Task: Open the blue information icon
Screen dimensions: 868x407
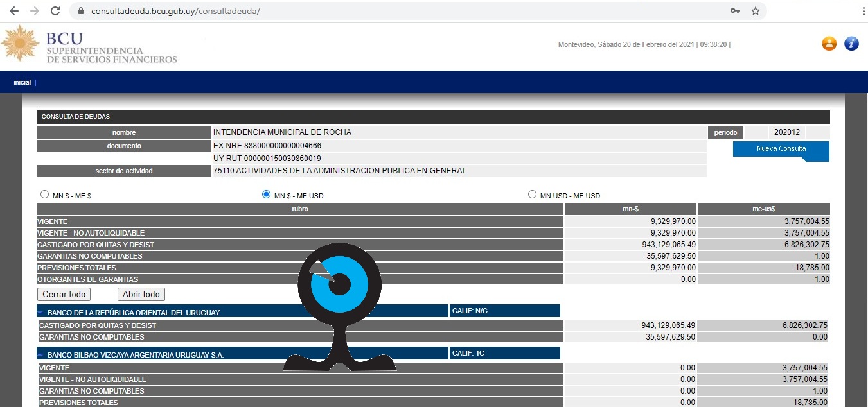Action: [x=851, y=44]
